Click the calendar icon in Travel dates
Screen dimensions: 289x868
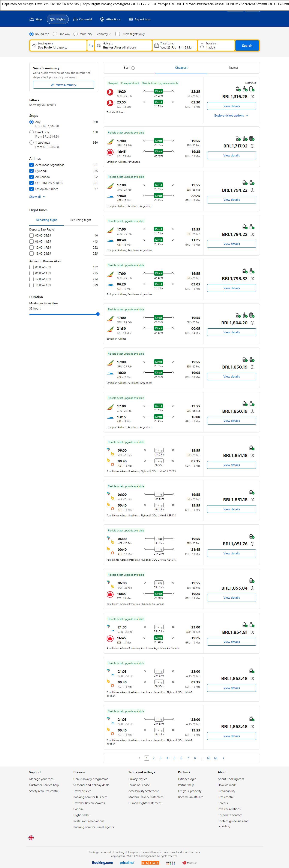[x=156, y=46]
